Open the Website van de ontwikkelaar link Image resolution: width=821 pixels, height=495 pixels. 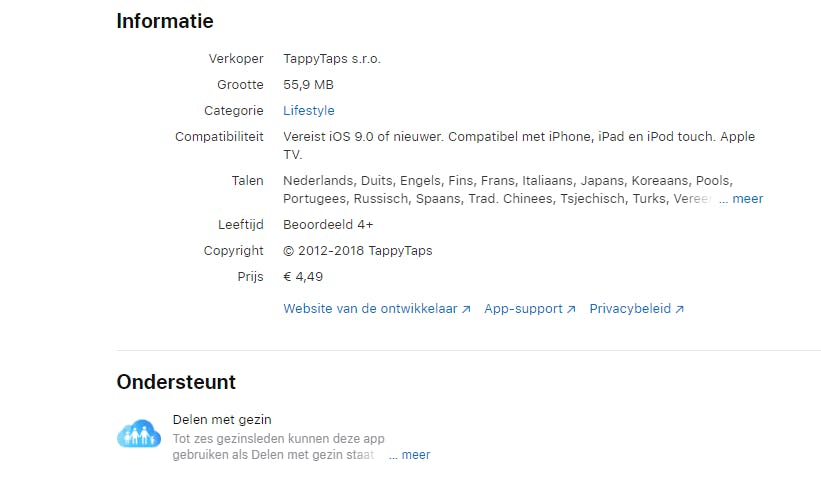(x=370, y=309)
